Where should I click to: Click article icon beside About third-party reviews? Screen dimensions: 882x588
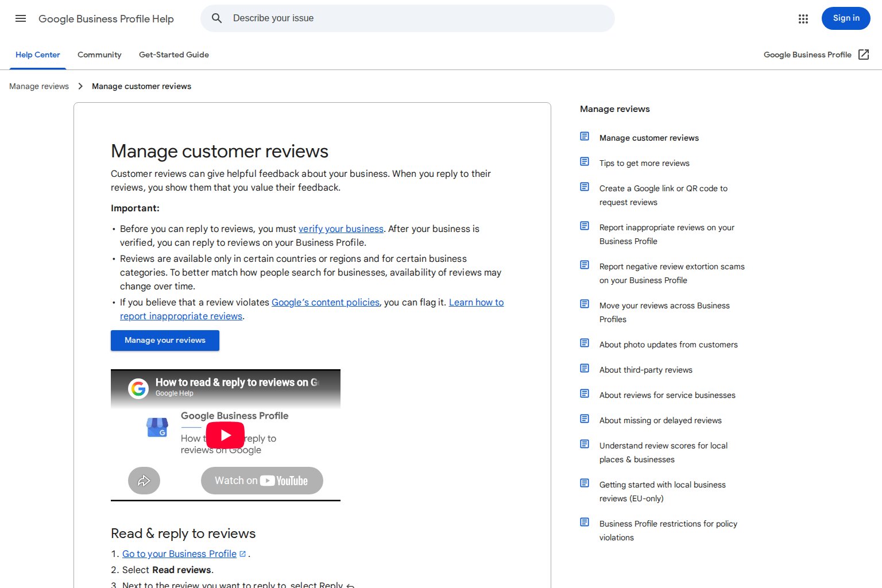point(585,368)
